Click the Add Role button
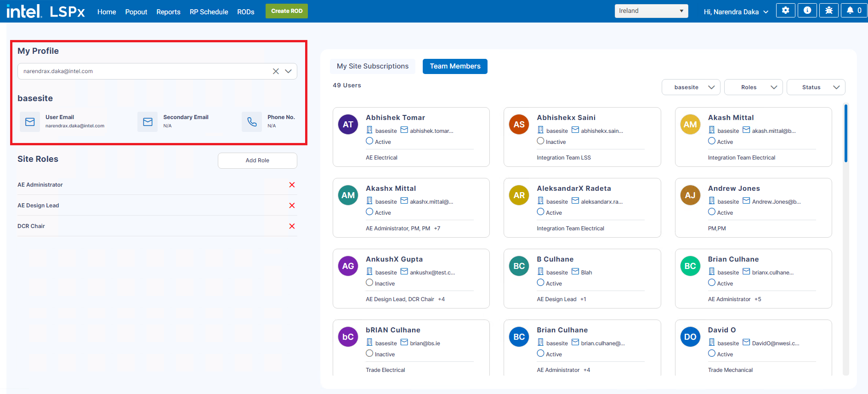Image resolution: width=868 pixels, height=394 pixels. (257, 160)
